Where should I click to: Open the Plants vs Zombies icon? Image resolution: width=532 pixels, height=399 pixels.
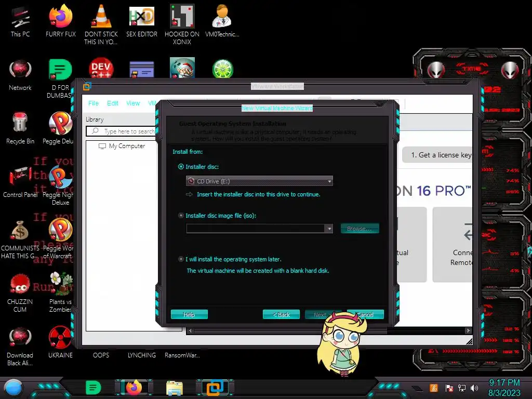60,292
